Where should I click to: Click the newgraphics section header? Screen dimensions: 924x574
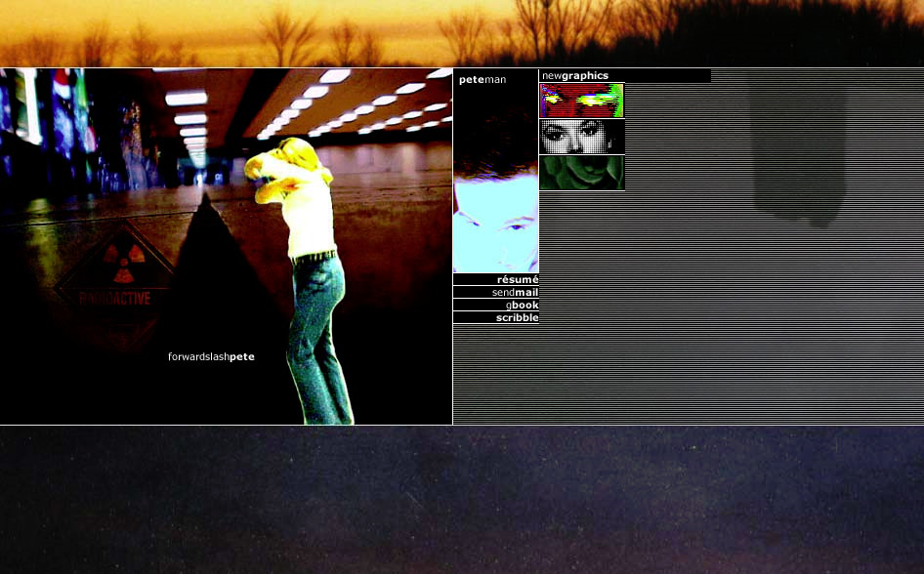coord(575,76)
